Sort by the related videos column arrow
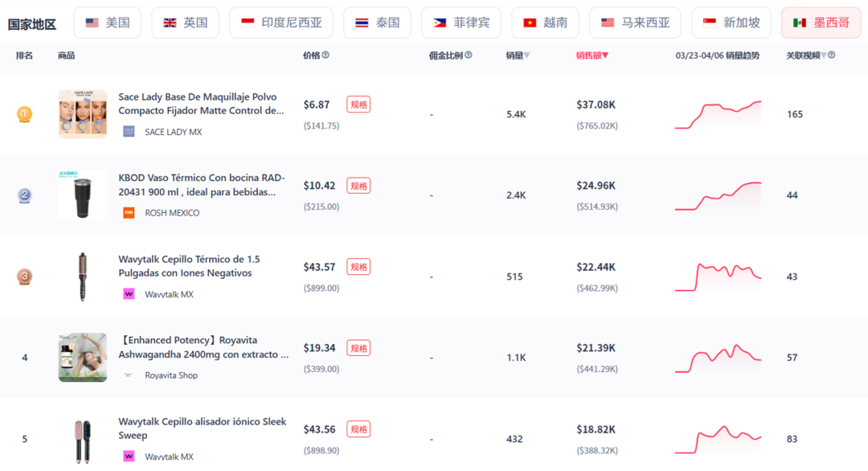The width and height of the screenshot is (868, 471). click(x=824, y=55)
